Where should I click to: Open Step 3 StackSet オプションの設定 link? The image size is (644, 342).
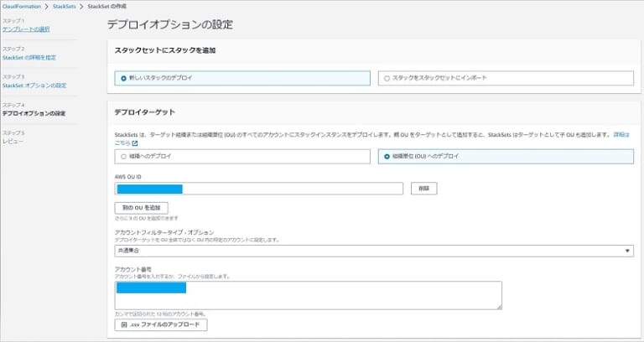coord(34,85)
